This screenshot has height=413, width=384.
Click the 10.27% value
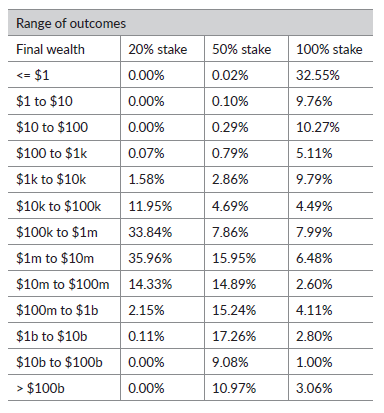[x=318, y=127]
